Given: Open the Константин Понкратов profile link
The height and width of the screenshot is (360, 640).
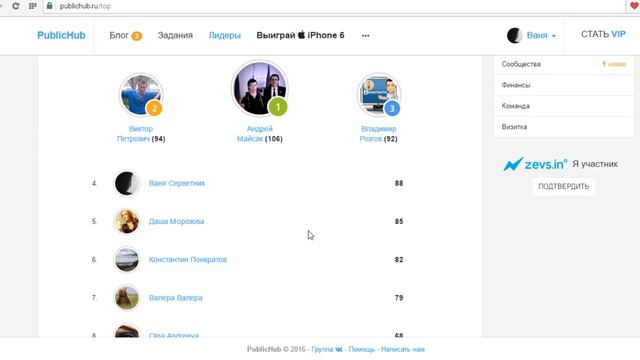Looking at the screenshot, I should point(188,260).
